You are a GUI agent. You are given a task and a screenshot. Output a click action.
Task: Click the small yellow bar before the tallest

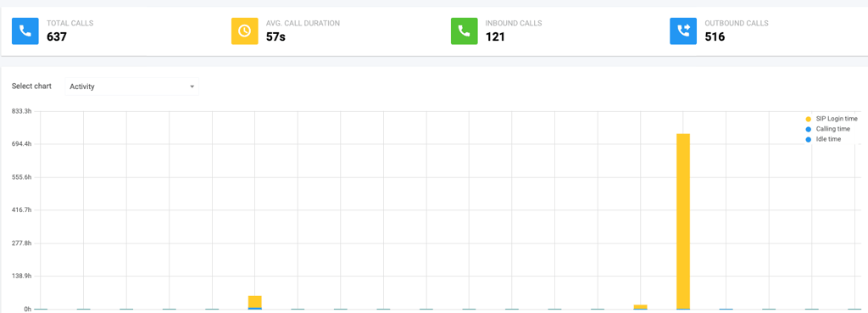click(641, 307)
